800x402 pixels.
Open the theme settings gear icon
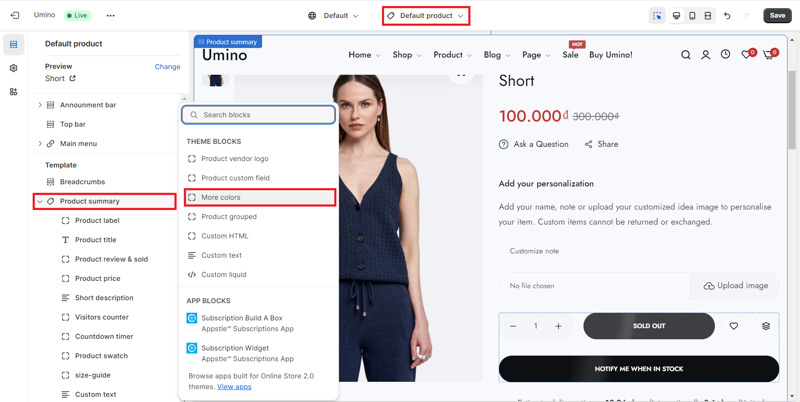point(14,68)
